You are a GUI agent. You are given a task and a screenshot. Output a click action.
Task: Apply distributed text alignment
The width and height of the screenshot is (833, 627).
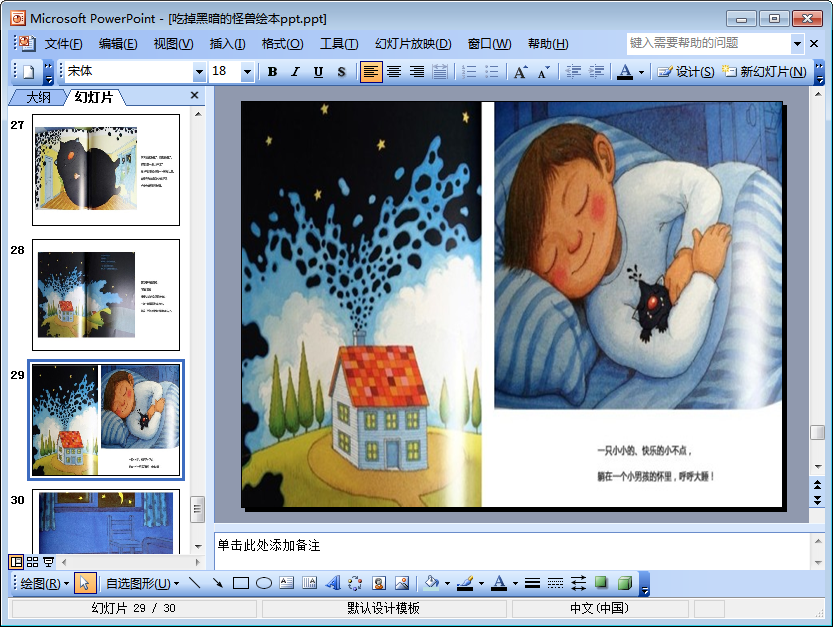pos(440,72)
